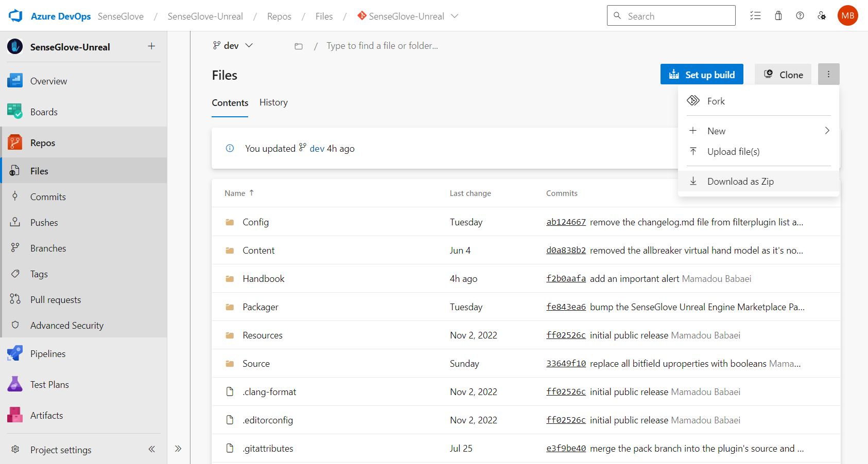This screenshot has height=464, width=868.
Task: Open the Marketplace shopping bag icon
Action: coord(778,15)
